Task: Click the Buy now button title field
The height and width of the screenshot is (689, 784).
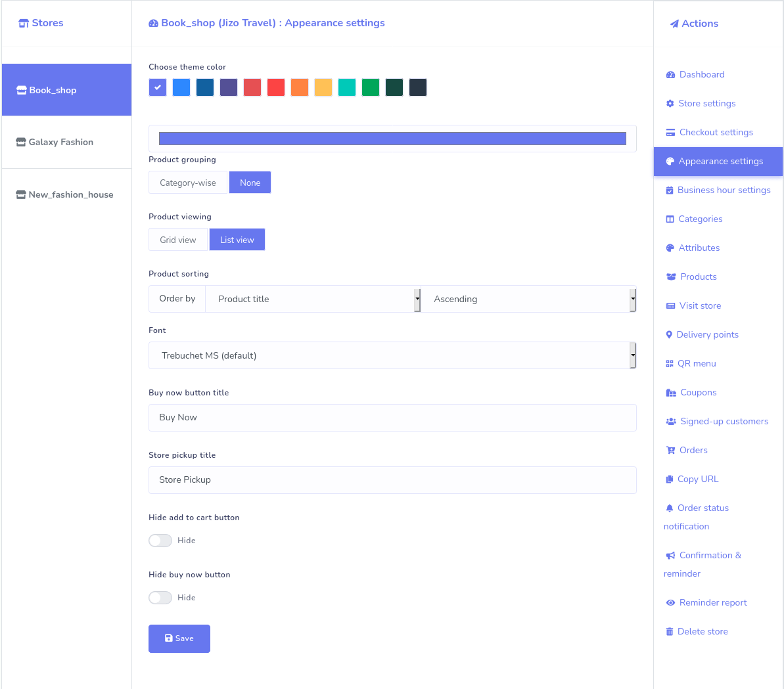Action: click(x=392, y=418)
